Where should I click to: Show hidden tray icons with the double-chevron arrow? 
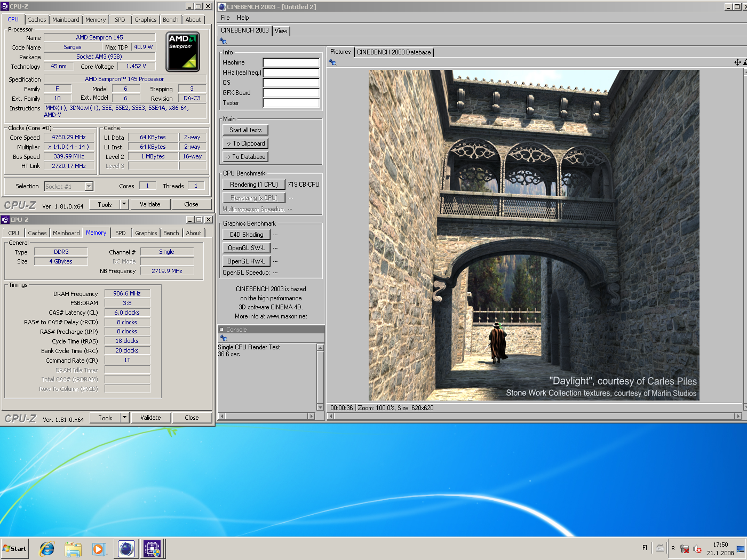point(673,548)
